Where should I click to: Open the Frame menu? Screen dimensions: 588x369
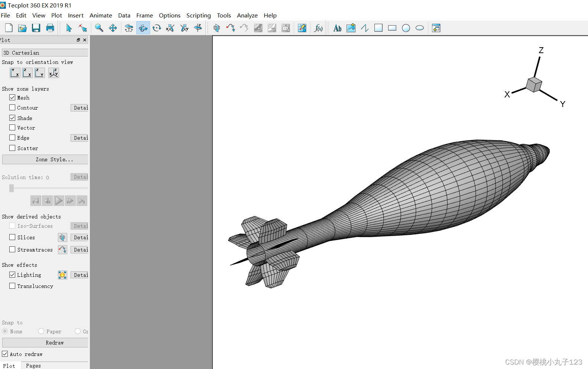(x=144, y=15)
